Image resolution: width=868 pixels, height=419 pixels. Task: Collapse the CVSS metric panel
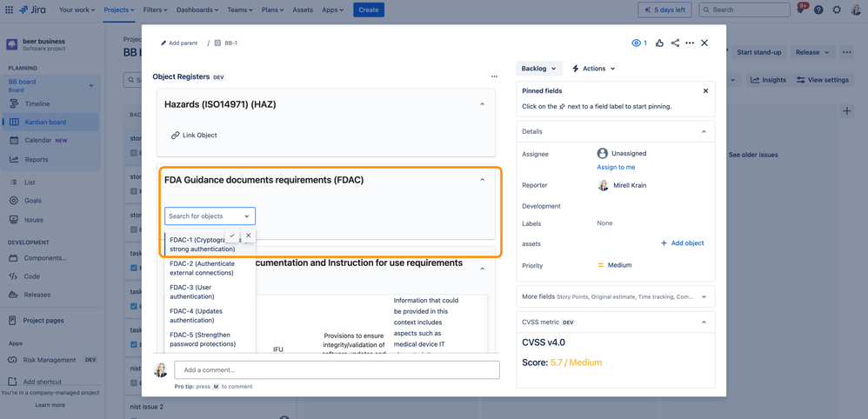coord(704,322)
